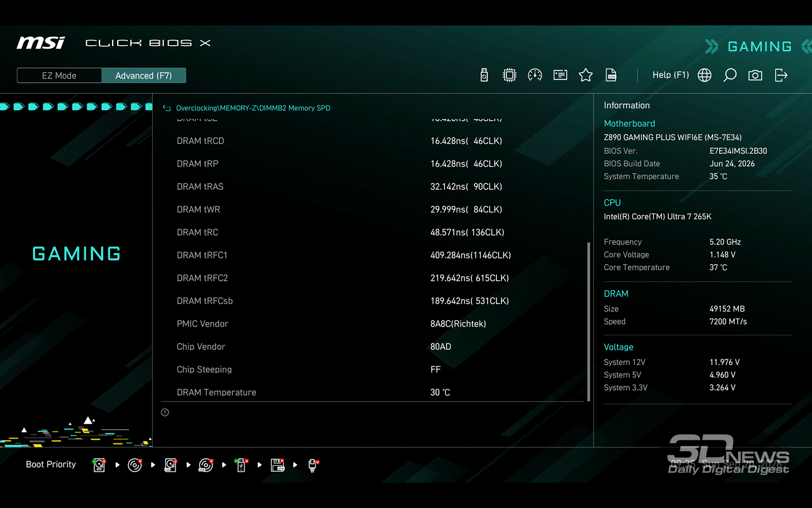Screen dimensions: 812x508
Task: Select the network boot device icon
Action: tap(313, 465)
